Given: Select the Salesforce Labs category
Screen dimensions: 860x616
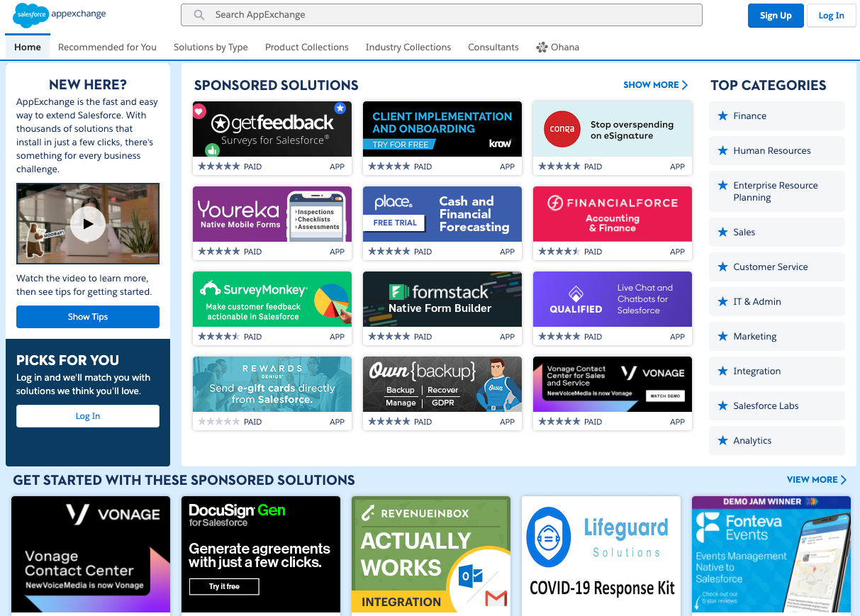Looking at the screenshot, I should click(777, 405).
